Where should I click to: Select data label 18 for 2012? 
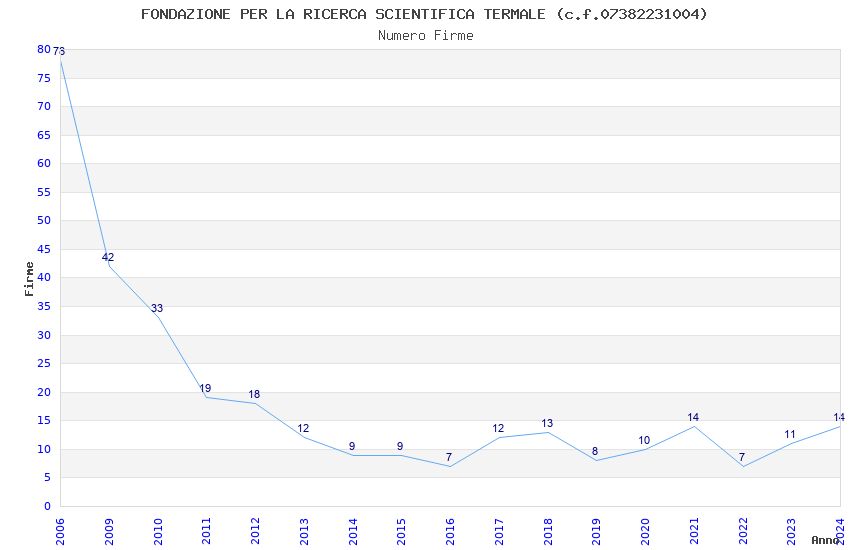(x=254, y=394)
